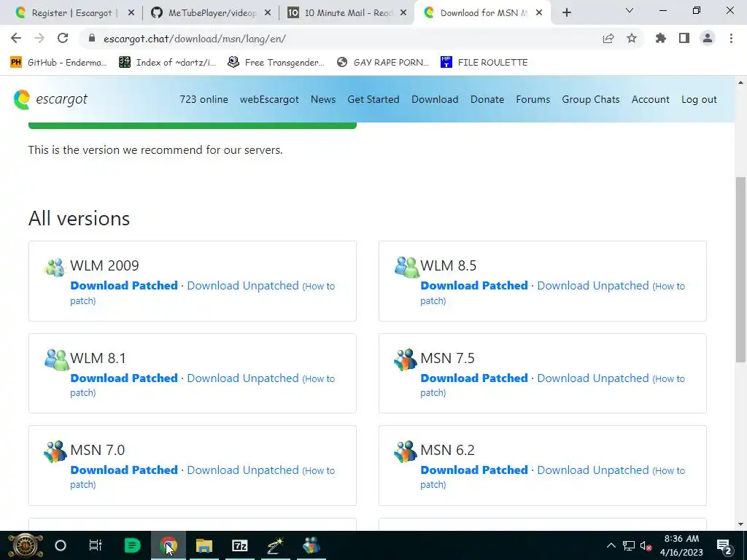Open 7-Zip from the taskbar
The height and width of the screenshot is (560, 747).
tap(239, 545)
